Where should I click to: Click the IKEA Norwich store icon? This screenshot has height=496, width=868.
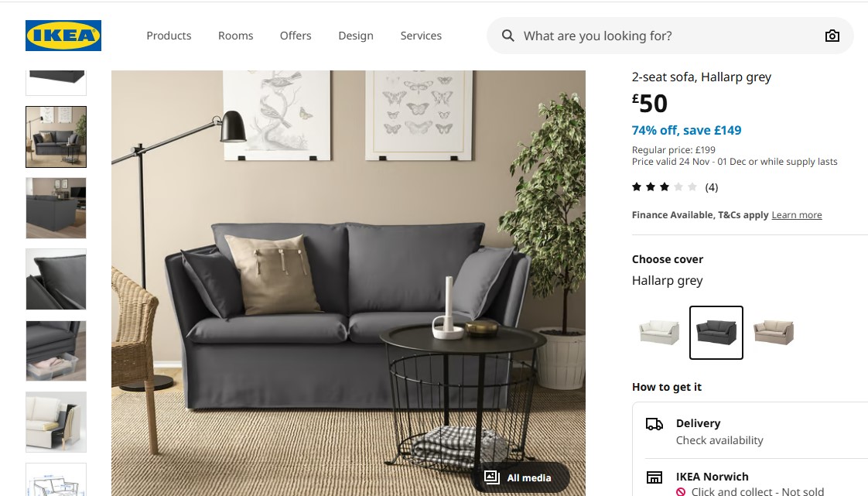(654, 477)
